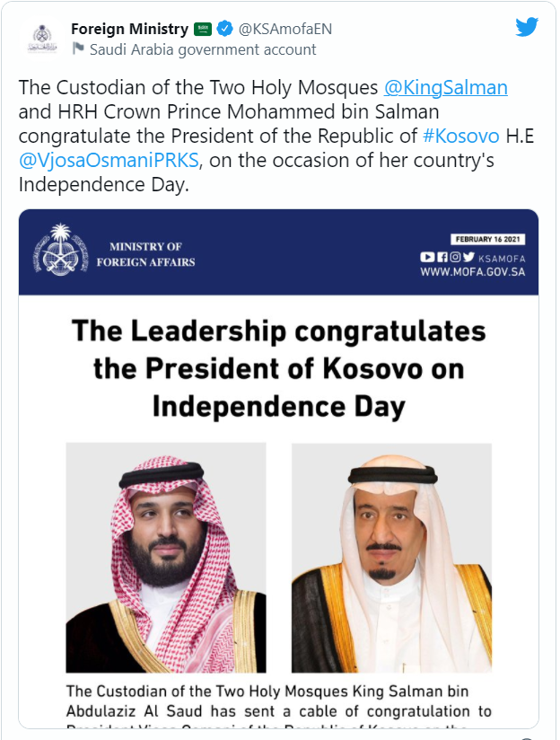Viewport: 560px width, 740px height.
Task: Click the Foreign Ministry account name
Action: pyautogui.click(x=130, y=29)
